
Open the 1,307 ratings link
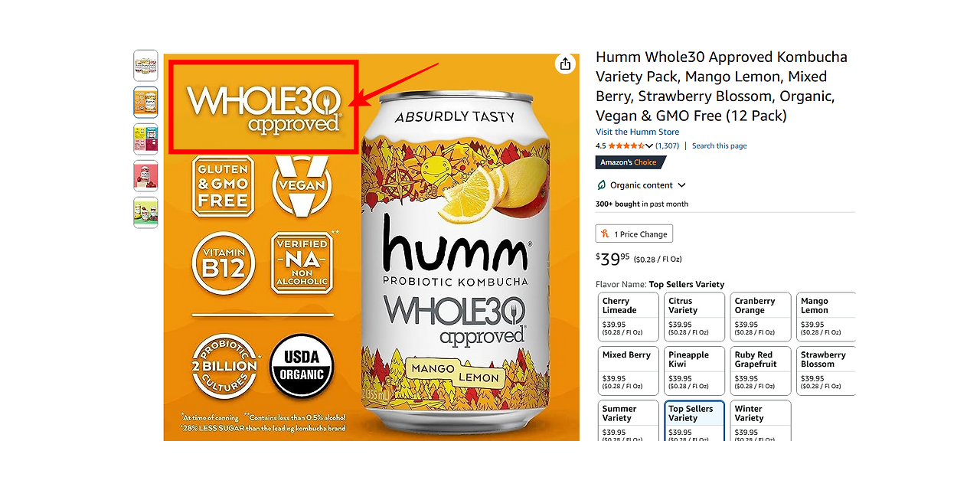(667, 146)
